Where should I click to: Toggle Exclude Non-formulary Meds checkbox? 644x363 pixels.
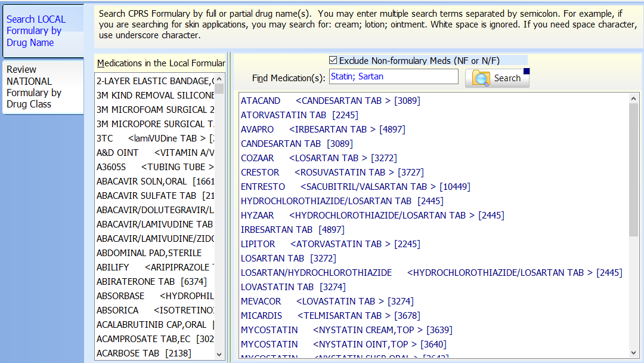click(x=333, y=60)
